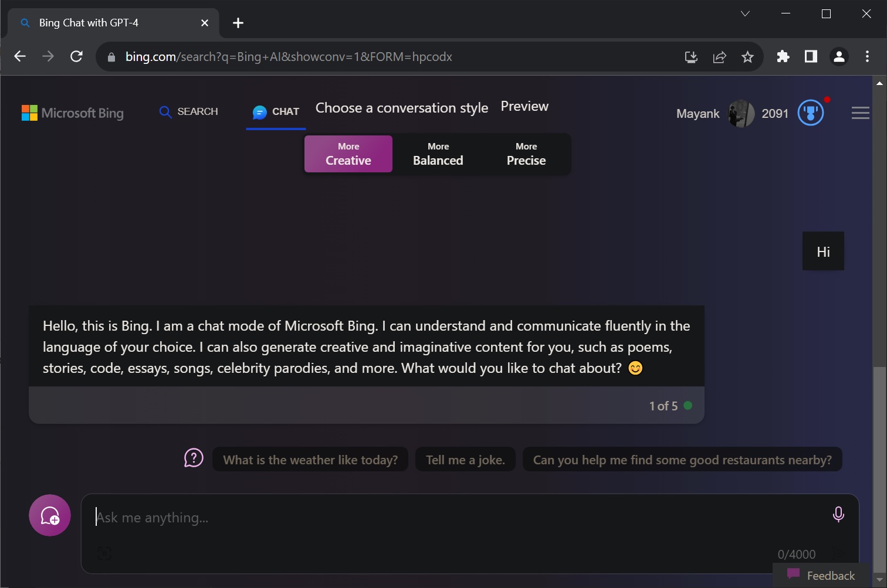Share this page via share icon
Viewport: 887px width, 588px height.
[719, 57]
